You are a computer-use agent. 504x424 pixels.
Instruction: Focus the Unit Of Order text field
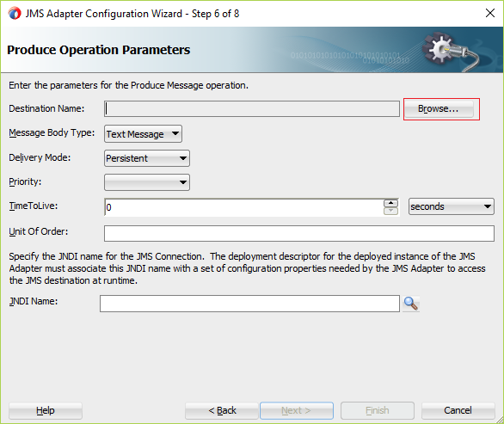click(299, 233)
